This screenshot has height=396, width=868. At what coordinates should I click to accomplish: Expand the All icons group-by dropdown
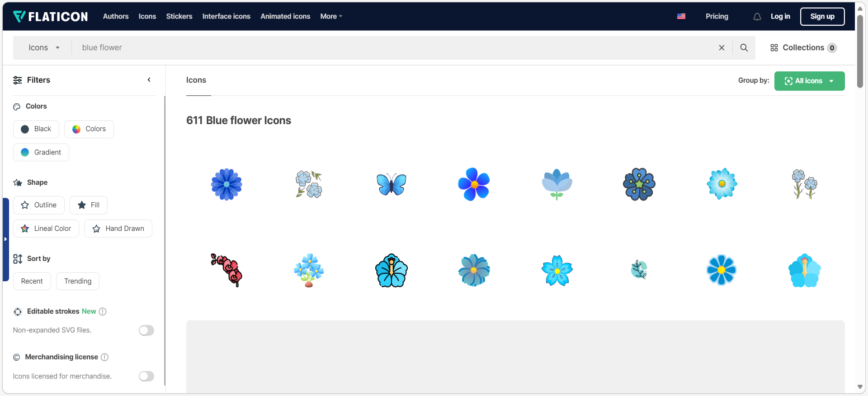809,81
